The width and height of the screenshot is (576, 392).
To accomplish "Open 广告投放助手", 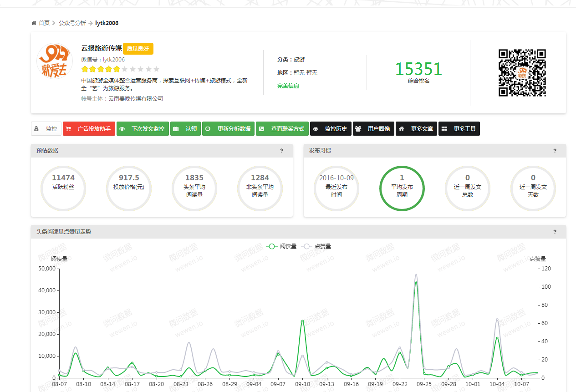I will pyautogui.click(x=89, y=128).
